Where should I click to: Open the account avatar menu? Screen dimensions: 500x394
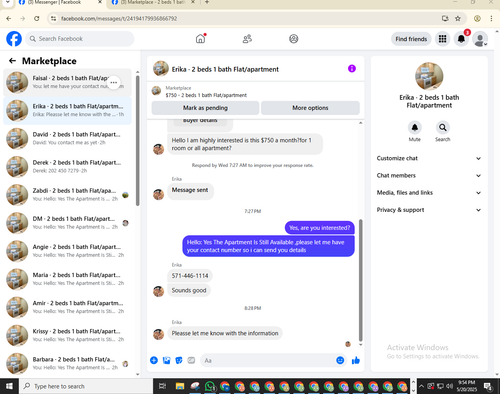[x=480, y=39]
